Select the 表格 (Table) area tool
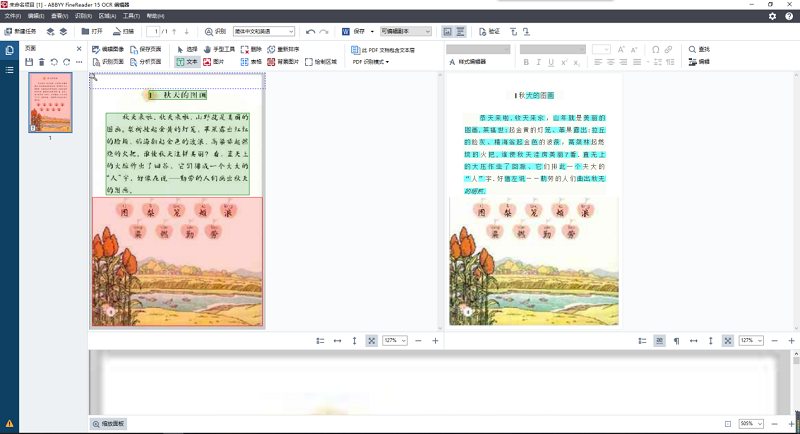This screenshot has width=800, height=434. [251, 62]
